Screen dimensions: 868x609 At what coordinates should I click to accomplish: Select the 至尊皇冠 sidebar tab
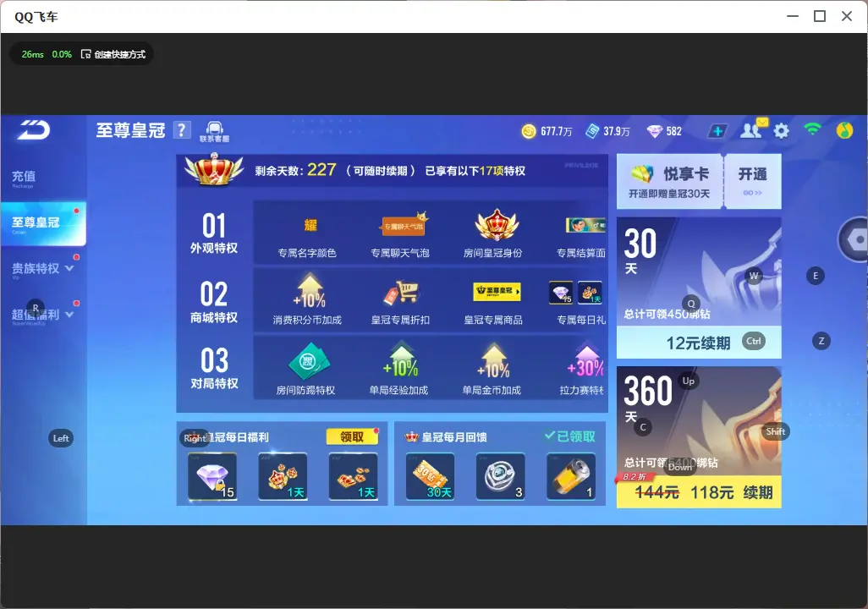tap(43, 223)
